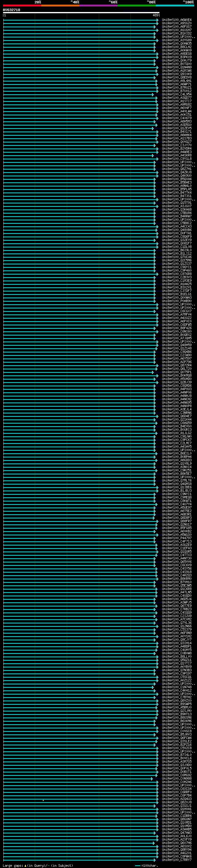Select hit label UniRef100_Q31GJ1

[177, 805]
